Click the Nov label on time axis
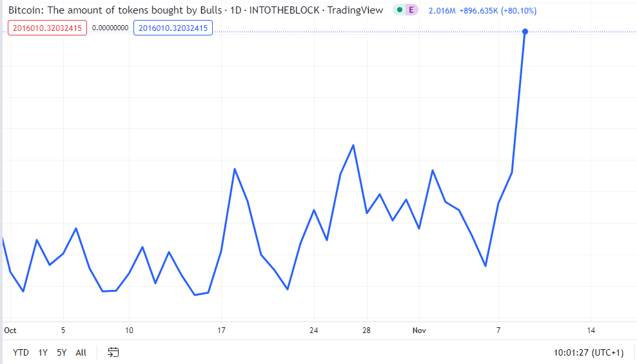This screenshot has width=637, height=364. tap(419, 330)
